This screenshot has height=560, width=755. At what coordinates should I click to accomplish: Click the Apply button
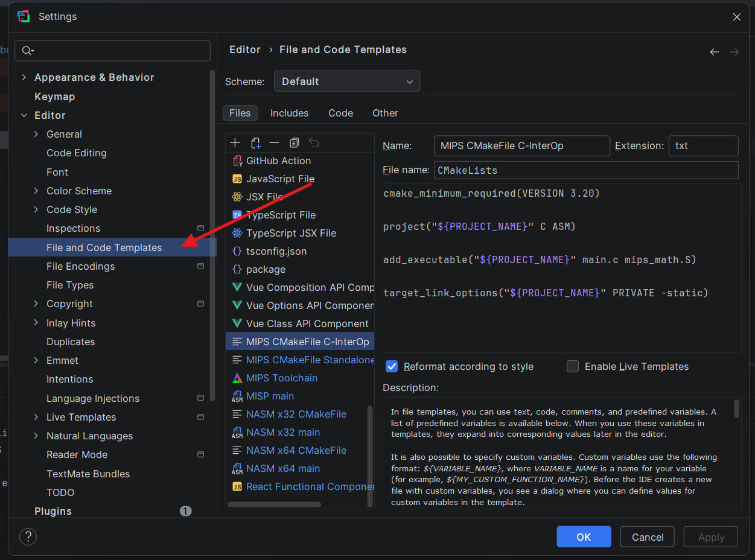pyautogui.click(x=711, y=536)
